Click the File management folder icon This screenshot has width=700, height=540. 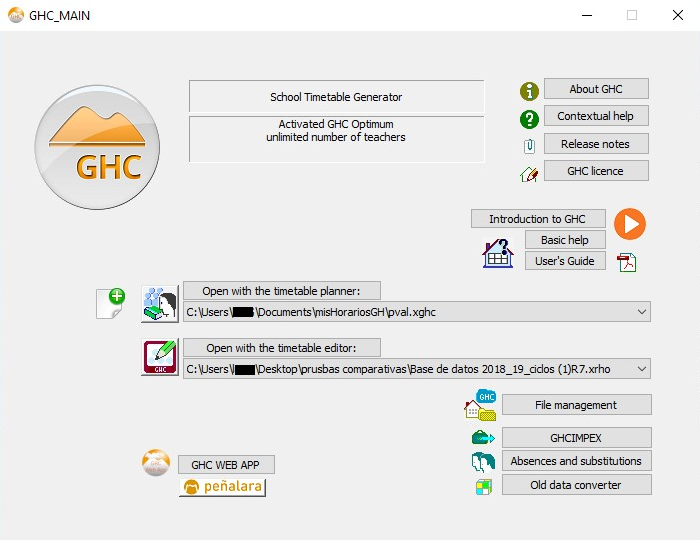pyautogui.click(x=480, y=405)
